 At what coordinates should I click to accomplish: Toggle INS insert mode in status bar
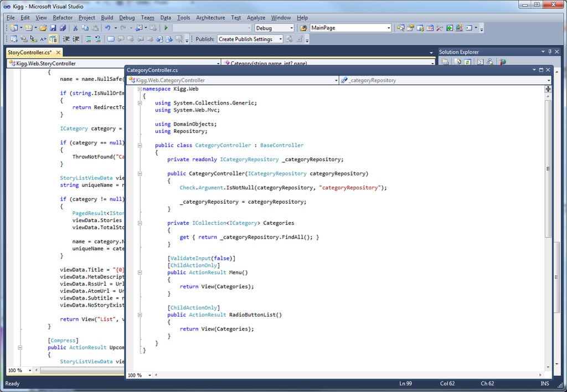point(545,383)
